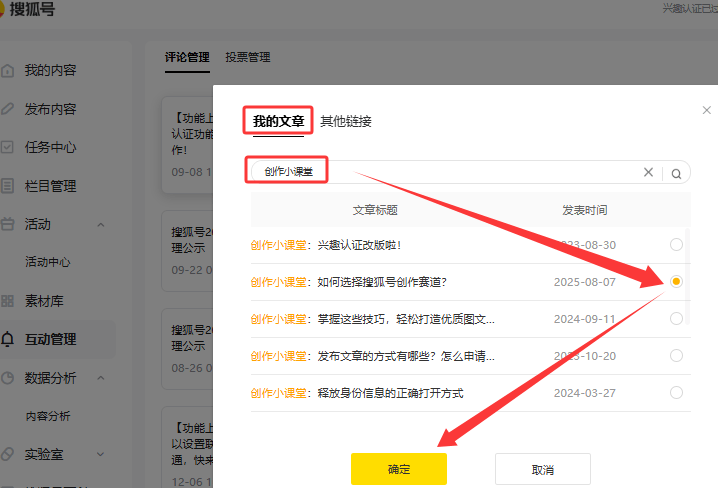Collapse the 数据分析 sidebar section
The height and width of the screenshot is (488, 718).
click(x=101, y=378)
